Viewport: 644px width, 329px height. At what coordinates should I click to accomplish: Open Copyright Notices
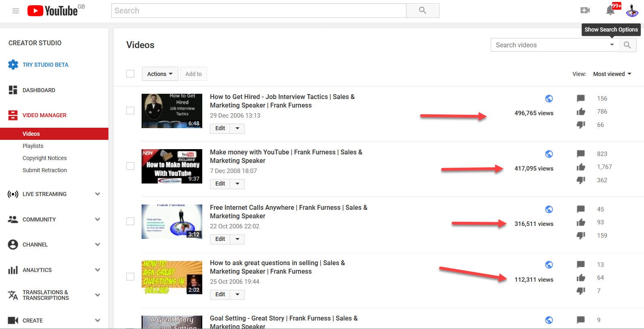coord(44,158)
